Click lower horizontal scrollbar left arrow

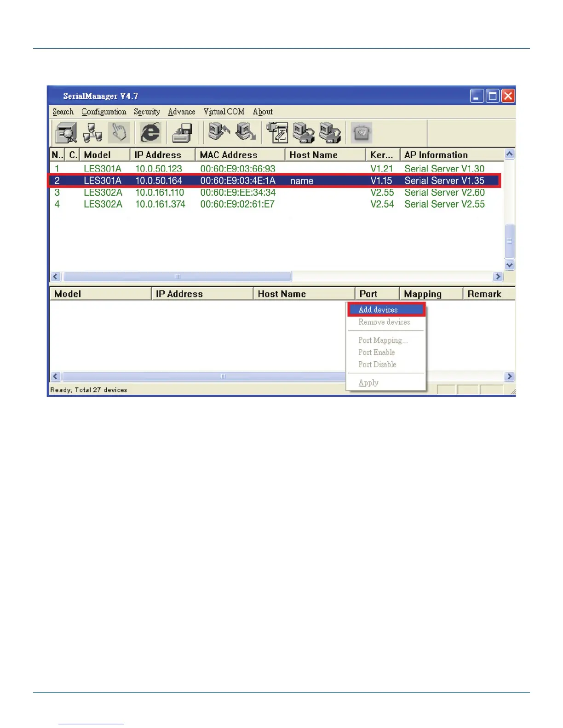coord(56,376)
